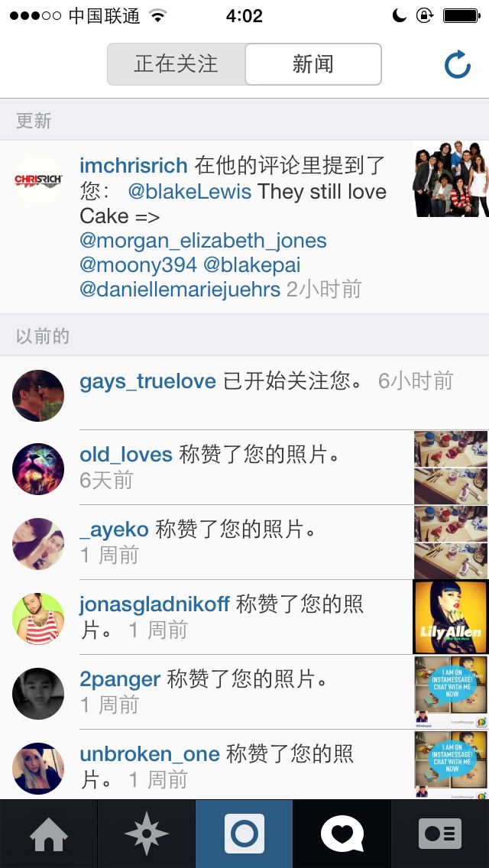The image size is (489, 868).
Task: Tap the camera capture button
Action: click(x=244, y=834)
